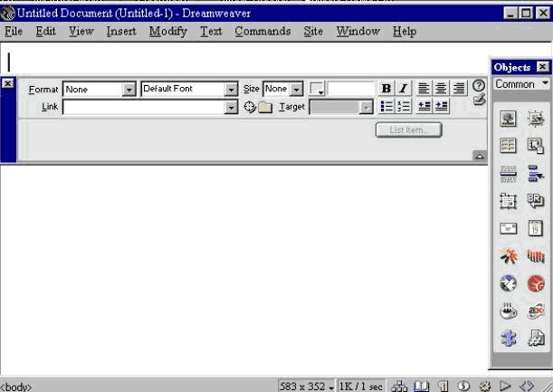Insert a Rollover Image object
Image resolution: width=553 pixels, height=392 pixels.
pos(536,119)
